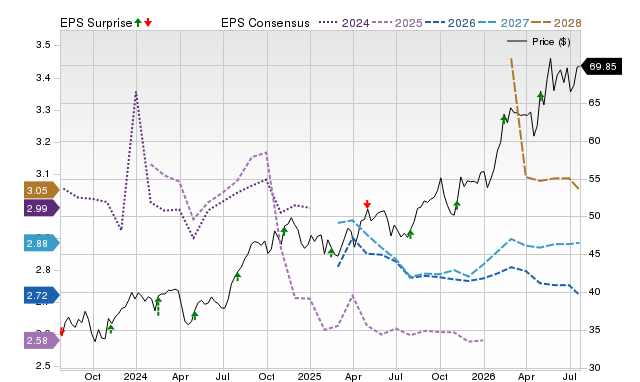The width and height of the screenshot is (640, 382).
Task: Select the dark blue 2.72 value tag
Action: (42, 295)
